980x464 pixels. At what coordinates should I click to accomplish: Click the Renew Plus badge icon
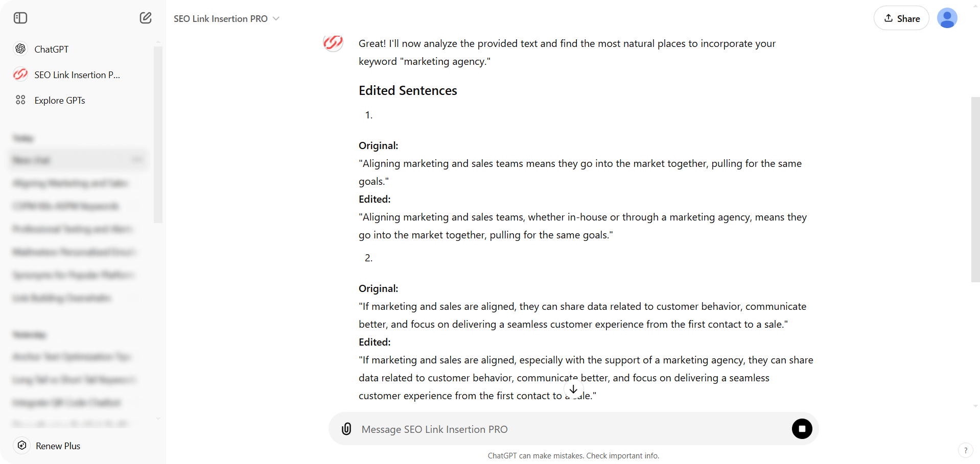[22, 446]
